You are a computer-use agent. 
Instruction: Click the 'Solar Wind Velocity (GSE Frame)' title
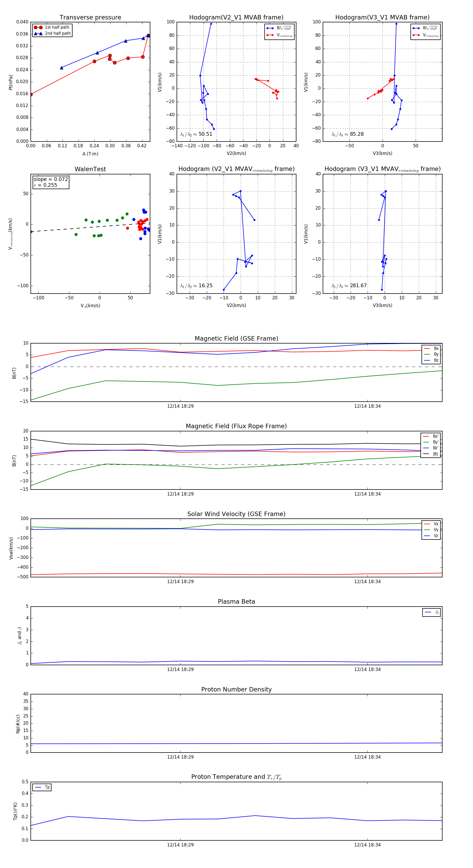point(236,514)
